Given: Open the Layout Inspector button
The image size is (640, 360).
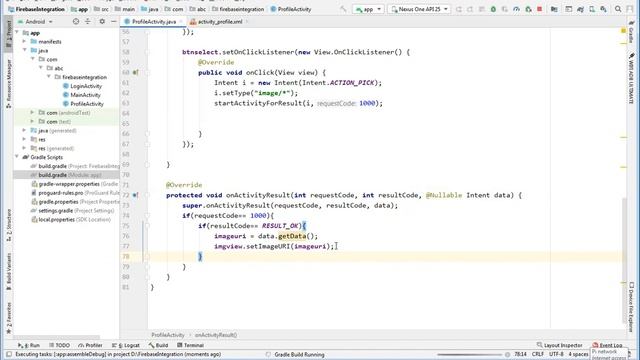Looking at the screenshot, I should [x=560, y=345].
